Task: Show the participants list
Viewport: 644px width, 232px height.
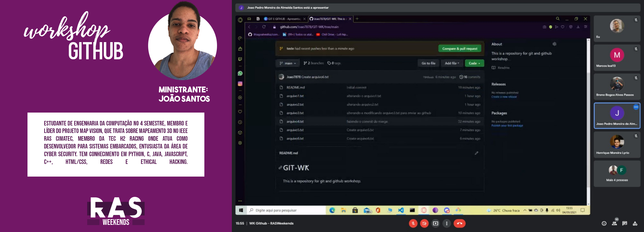Action: tap(614, 223)
